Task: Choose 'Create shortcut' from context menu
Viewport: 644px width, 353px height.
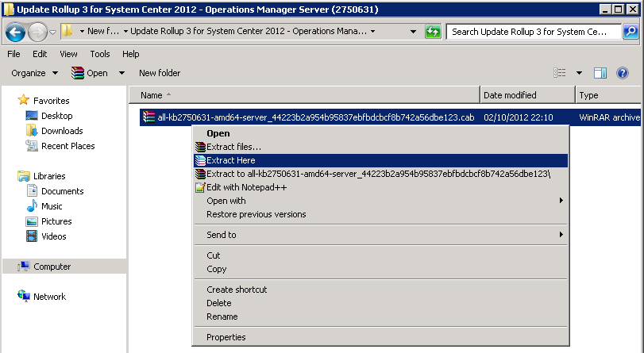Action: point(380,290)
